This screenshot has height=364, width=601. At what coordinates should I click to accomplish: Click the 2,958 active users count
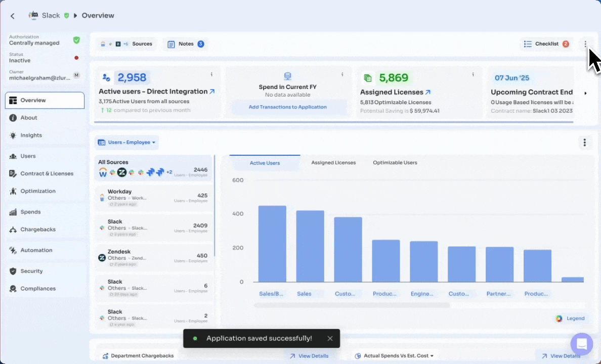(x=132, y=78)
